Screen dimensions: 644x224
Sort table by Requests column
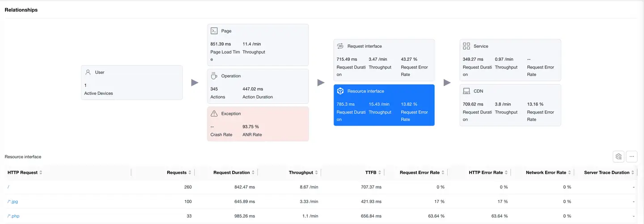pyautogui.click(x=190, y=173)
